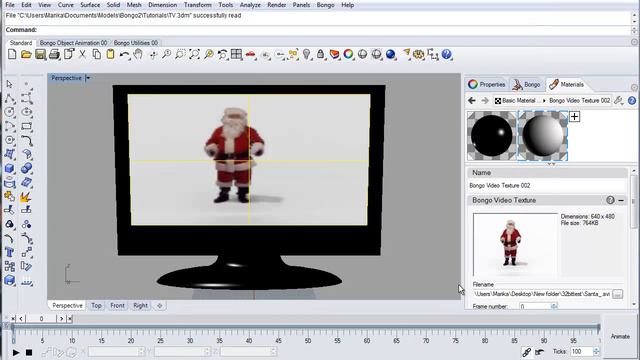This screenshot has height=360, width=640.
Task: Click the color wheel icon in toolbar
Action: click(348, 54)
